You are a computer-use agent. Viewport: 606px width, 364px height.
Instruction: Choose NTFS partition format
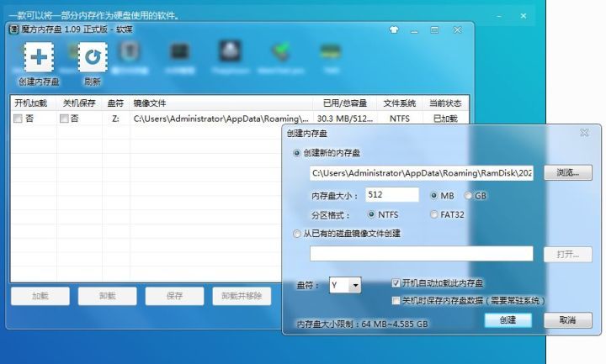click(x=371, y=214)
